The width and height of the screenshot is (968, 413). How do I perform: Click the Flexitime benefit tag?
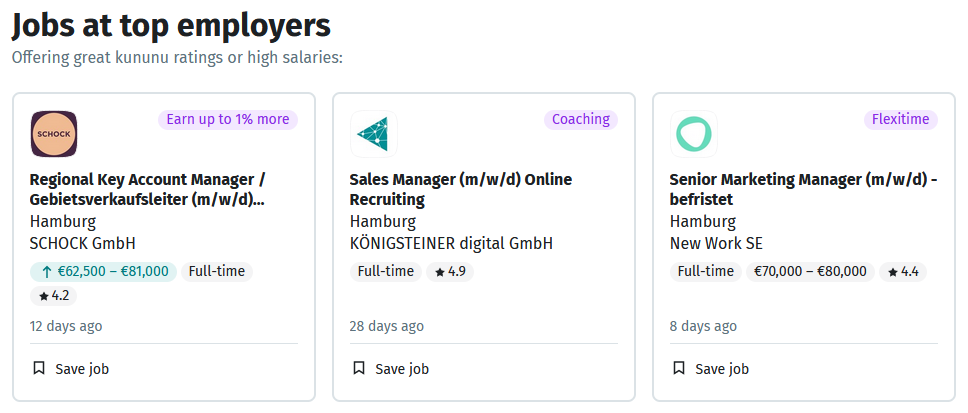901,119
